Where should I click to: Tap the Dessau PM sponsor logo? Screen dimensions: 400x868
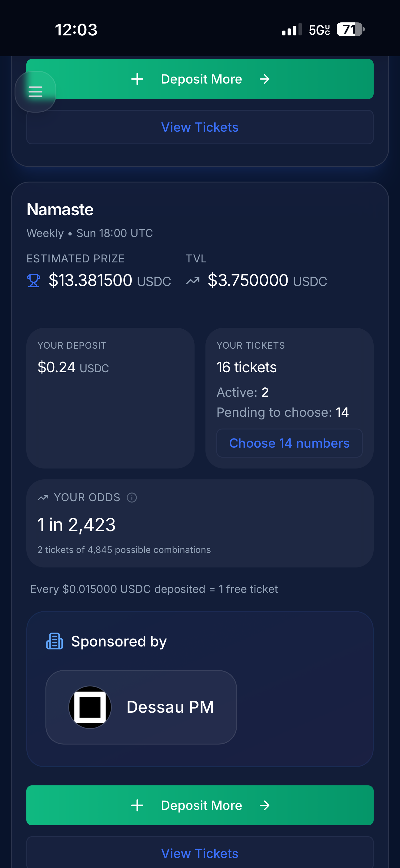[90, 707]
